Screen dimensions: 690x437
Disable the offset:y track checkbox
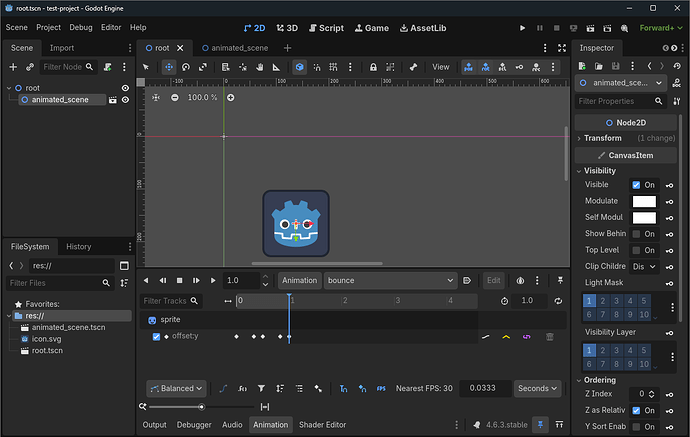pyautogui.click(x=156, y=337)
